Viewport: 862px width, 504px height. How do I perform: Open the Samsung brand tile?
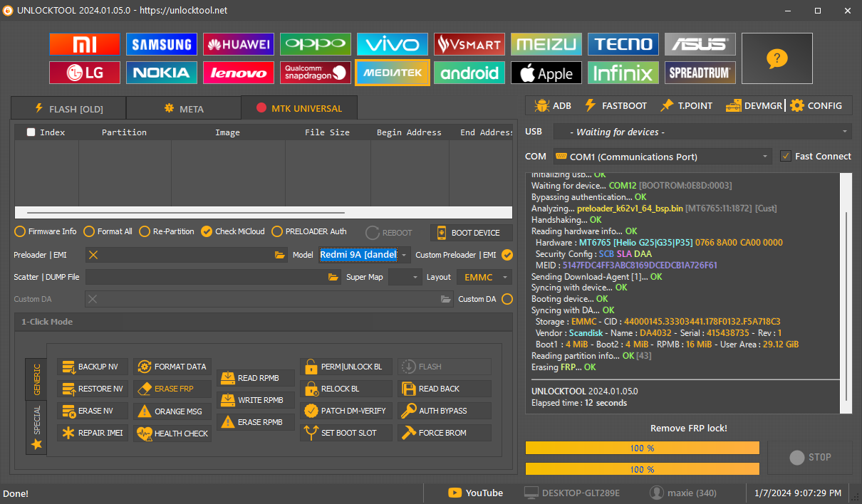[x=162, y=44]
